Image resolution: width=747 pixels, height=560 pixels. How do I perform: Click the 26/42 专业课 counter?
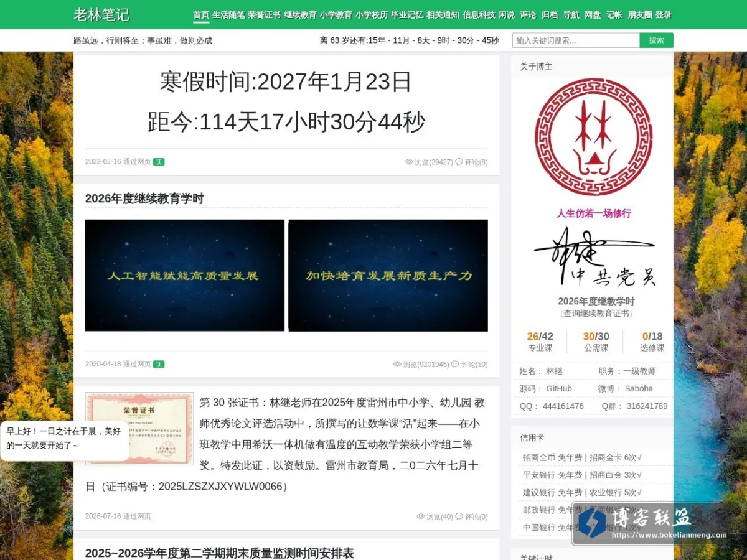[x=540, y=342]
